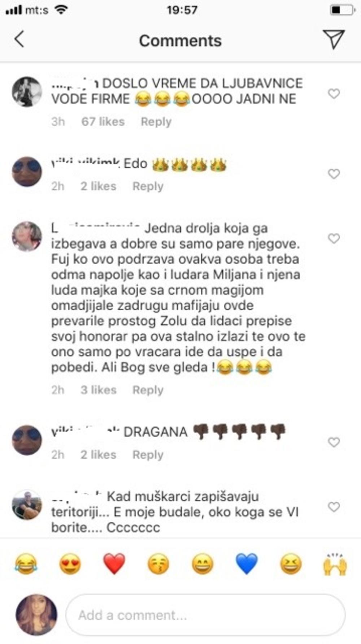
Task: Like the Kad muškarci comment
Action: [x=334, y=507]
